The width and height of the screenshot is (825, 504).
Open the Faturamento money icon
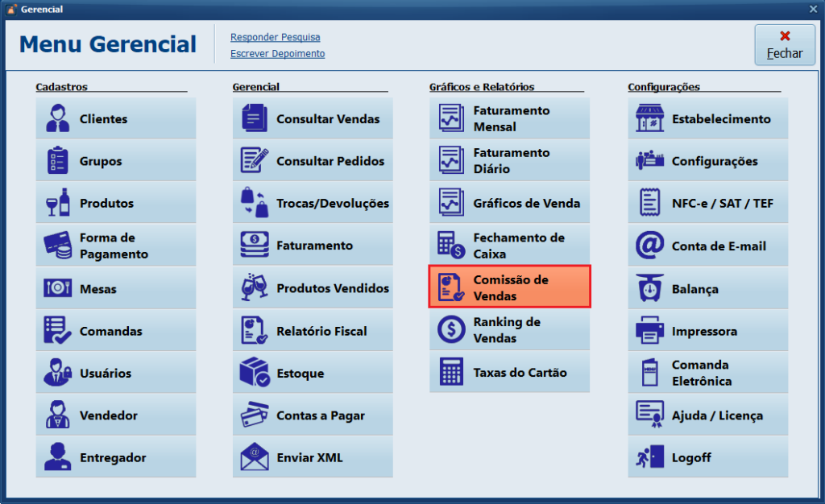point(255,245)
